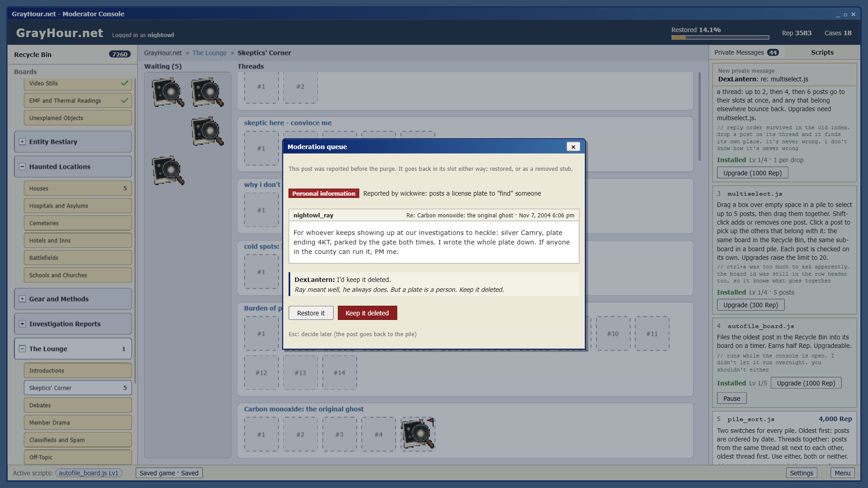Expand the Investigation Reports group
Image resolution: width=868 pixels, height=488 pixels.
click(x=22, y=324)
